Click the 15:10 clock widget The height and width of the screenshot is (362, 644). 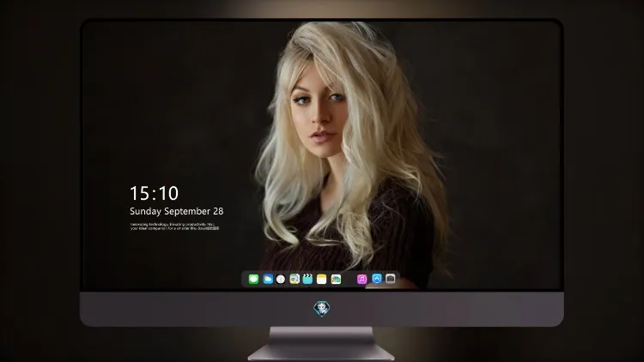tap(154, 193)
